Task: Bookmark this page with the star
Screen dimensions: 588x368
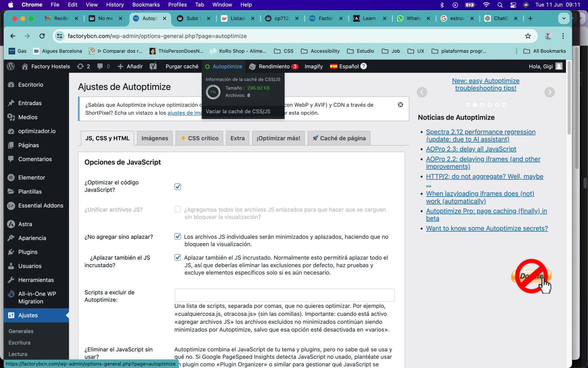Action: (x=528, y=36)
